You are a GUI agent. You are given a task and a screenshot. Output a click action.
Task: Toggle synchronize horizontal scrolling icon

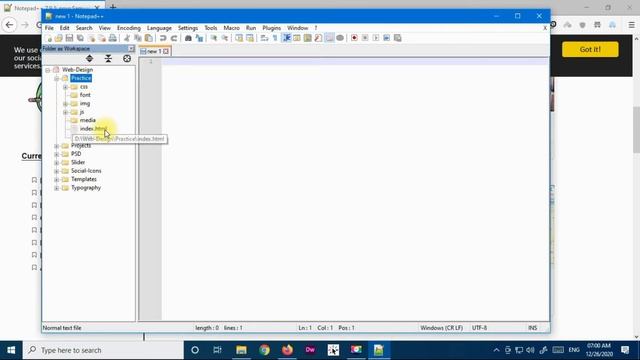tap(250, 38)
